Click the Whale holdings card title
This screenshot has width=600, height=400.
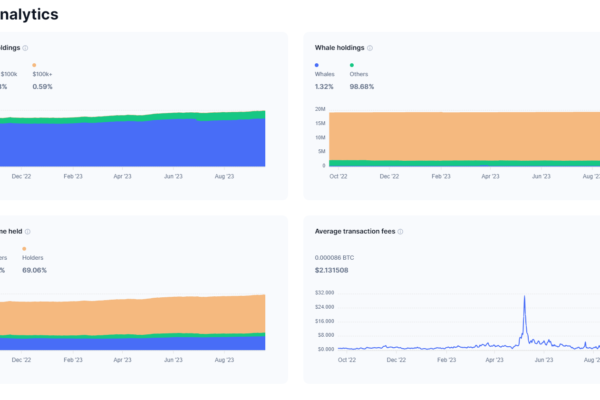pyautogui.click(x=339, y=48)
